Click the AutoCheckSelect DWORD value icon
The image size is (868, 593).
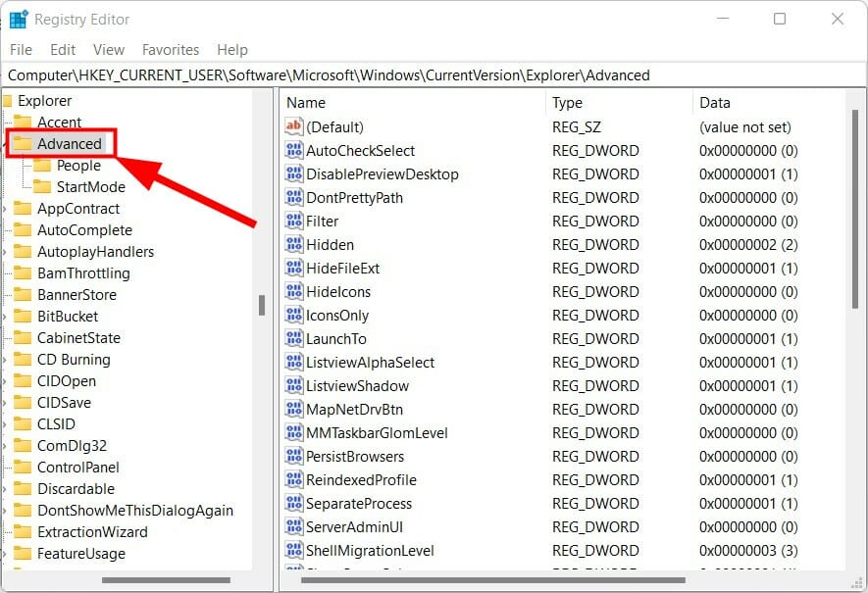coord(294,150)
